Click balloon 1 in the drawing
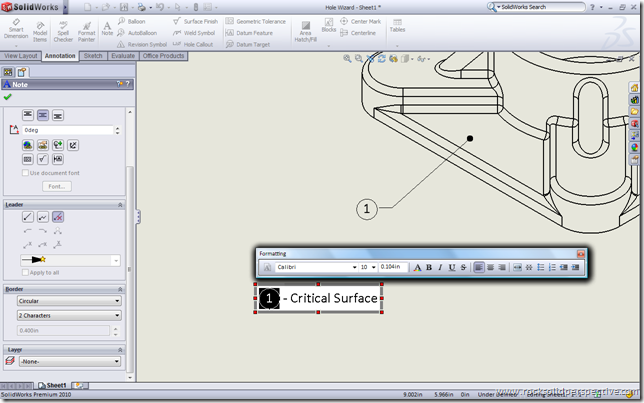Screen dimensions: 644x403 coord(366,209)
